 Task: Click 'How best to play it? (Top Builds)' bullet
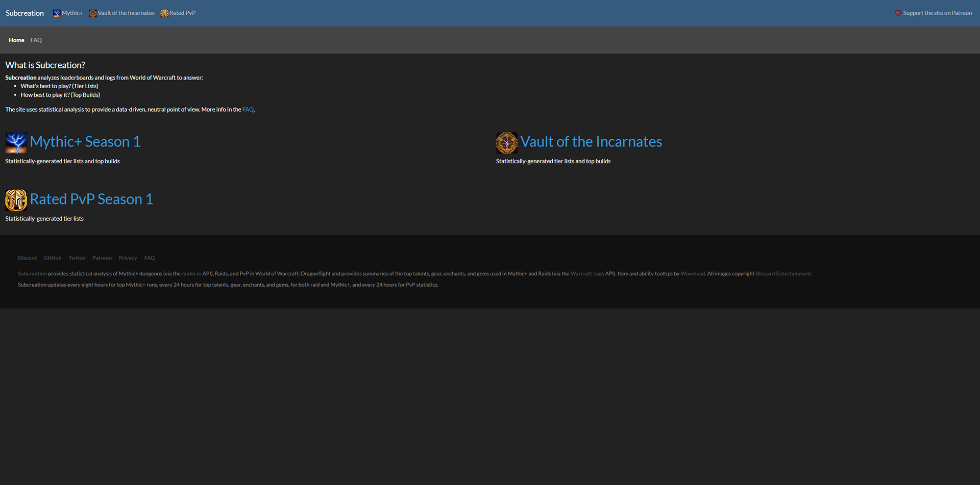pos(60,95)
